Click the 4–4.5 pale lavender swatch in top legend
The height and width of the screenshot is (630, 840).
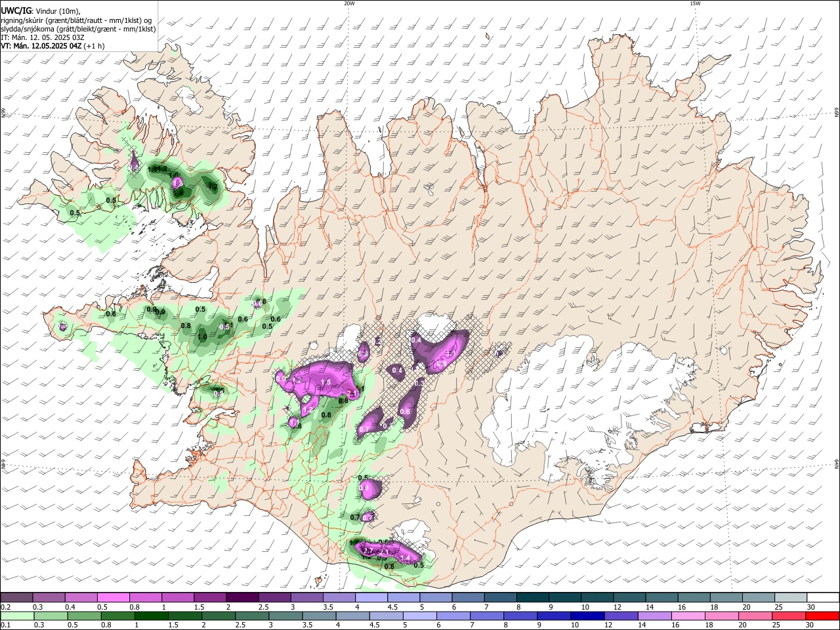(371, 597)
